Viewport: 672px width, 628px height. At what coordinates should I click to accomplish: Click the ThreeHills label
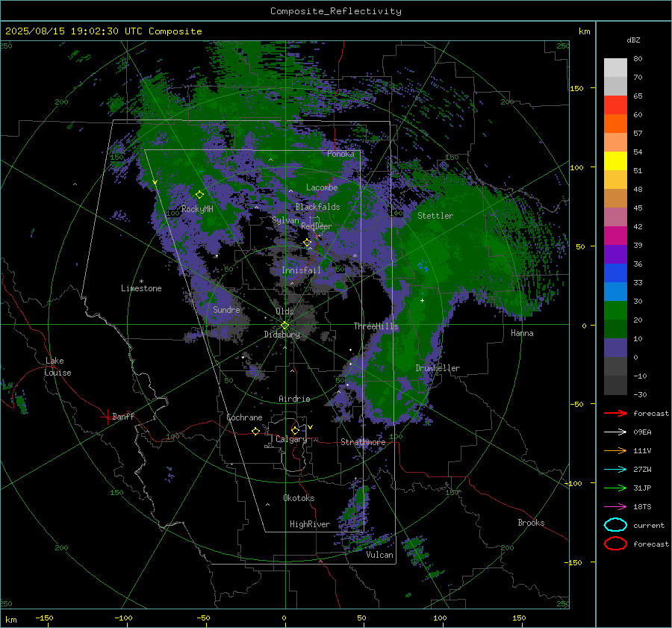point(376,326)
